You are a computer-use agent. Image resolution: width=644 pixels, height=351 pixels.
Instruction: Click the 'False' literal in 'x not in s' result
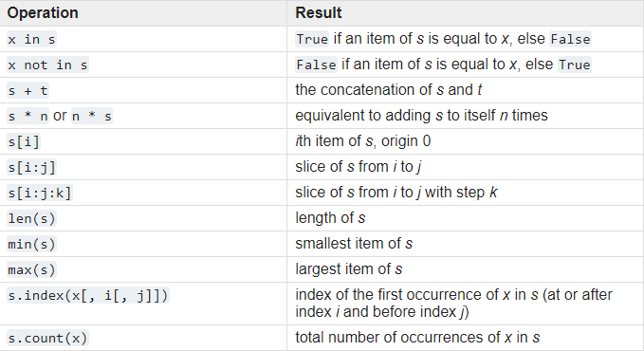[316, 65]
